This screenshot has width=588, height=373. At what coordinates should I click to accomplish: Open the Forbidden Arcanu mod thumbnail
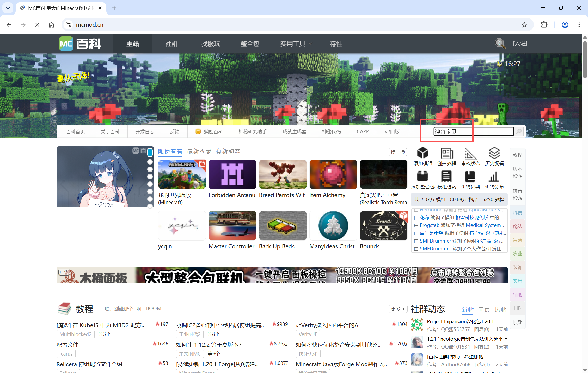click(x=232, y=174)
